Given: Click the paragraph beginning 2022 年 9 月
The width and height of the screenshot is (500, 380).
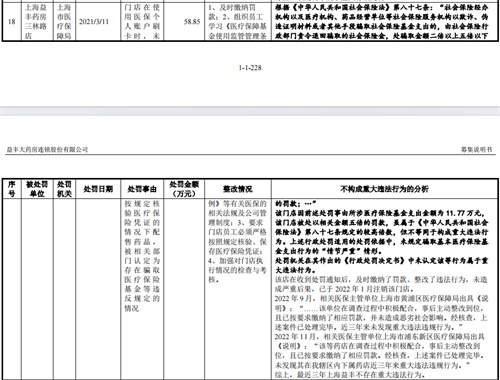Looking at the screenshot, I should 381,313.
